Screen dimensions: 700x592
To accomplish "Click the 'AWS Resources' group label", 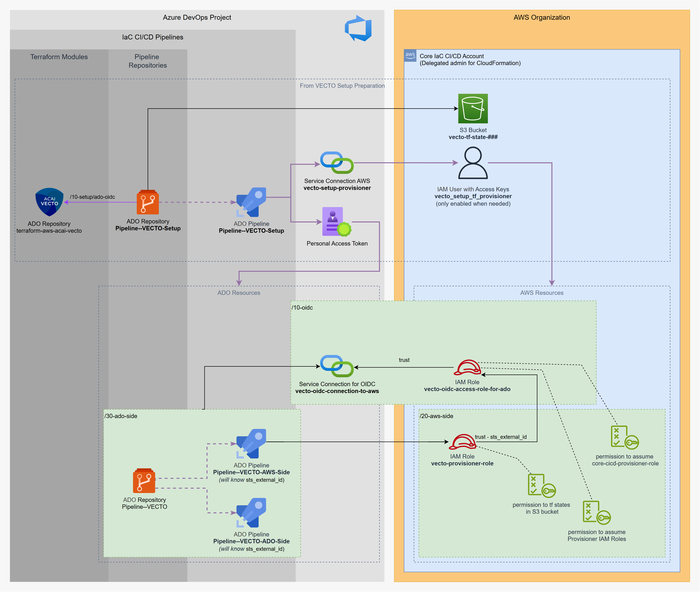I will (542, 293).
